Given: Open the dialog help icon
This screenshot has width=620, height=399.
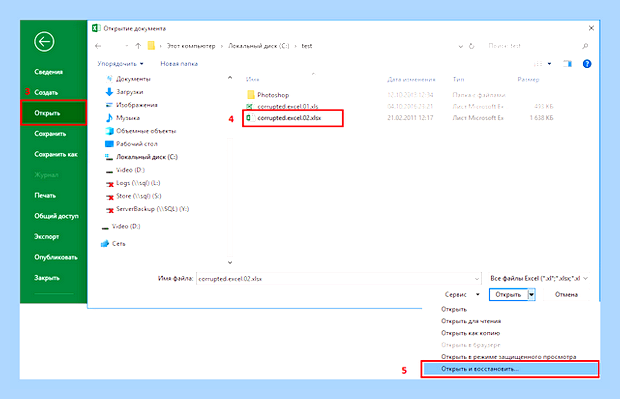Looking at the screenshot, I should [587, 64].
